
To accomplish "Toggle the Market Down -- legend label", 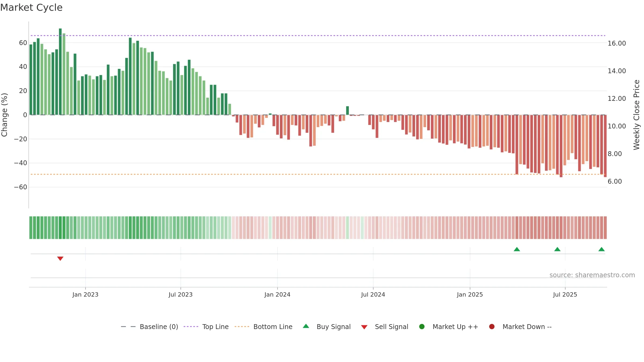I will click(x=527, y=327).
